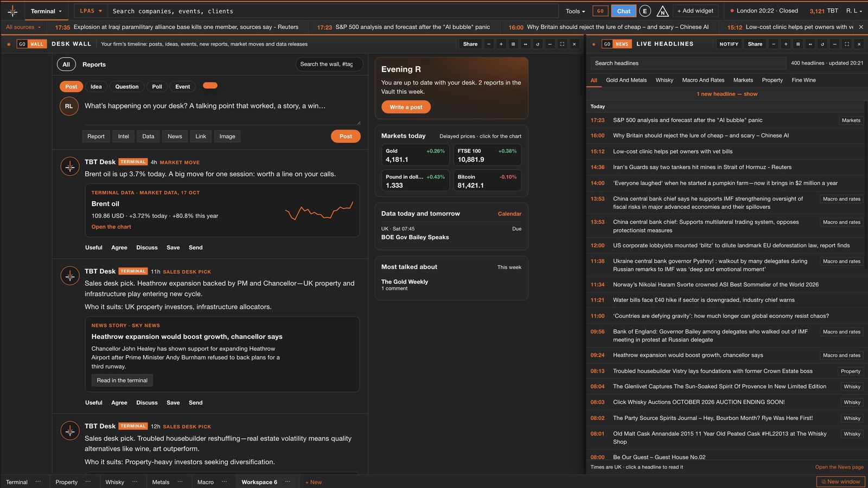Click 1 new headline show link

[727, 94]
